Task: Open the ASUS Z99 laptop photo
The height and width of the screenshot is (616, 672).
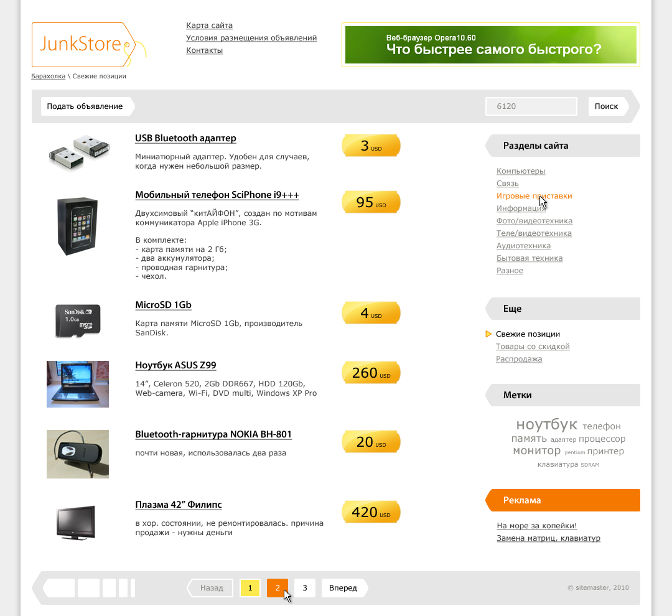Action: click(x=78, y=384)
